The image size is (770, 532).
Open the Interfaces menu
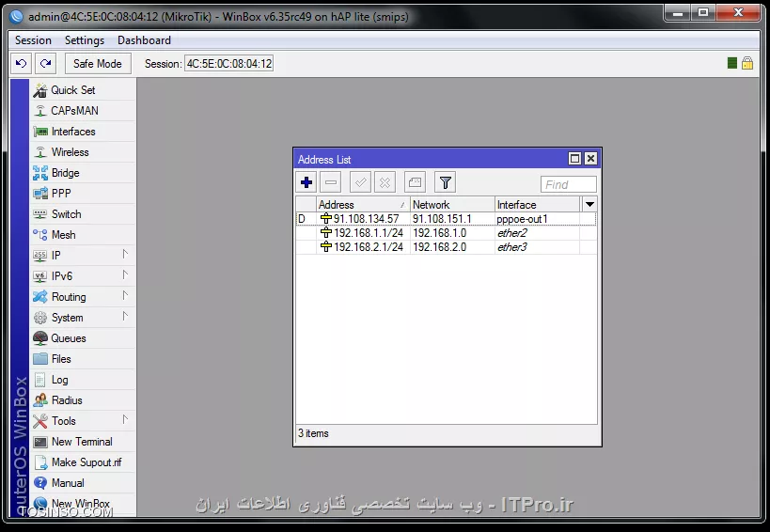click(x=83, y=132)
